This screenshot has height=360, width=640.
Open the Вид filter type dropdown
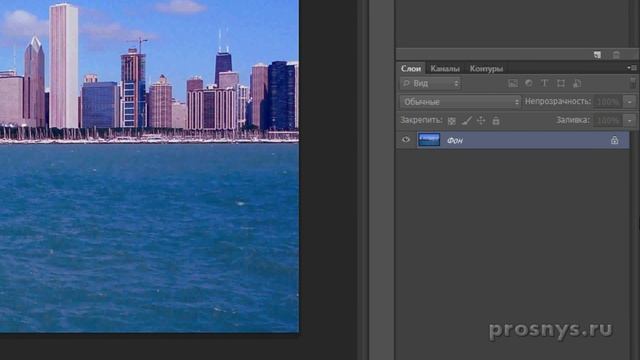(430, 84)
